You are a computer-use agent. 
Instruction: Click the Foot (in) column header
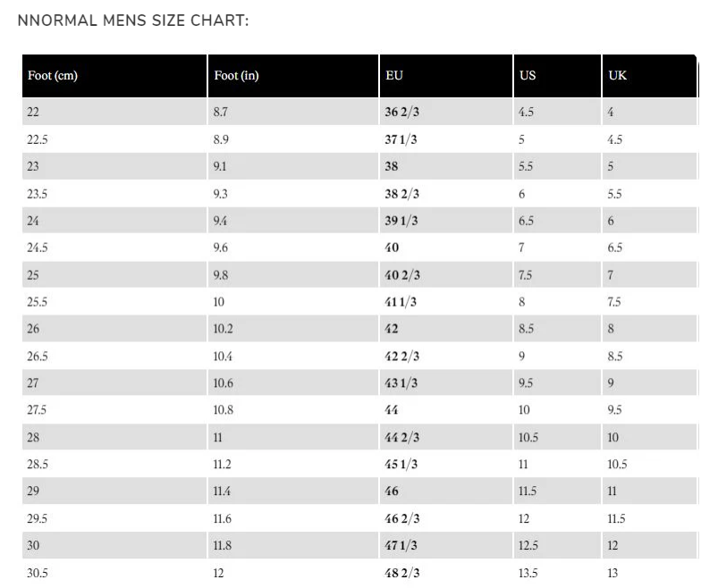tap(293, 76)
